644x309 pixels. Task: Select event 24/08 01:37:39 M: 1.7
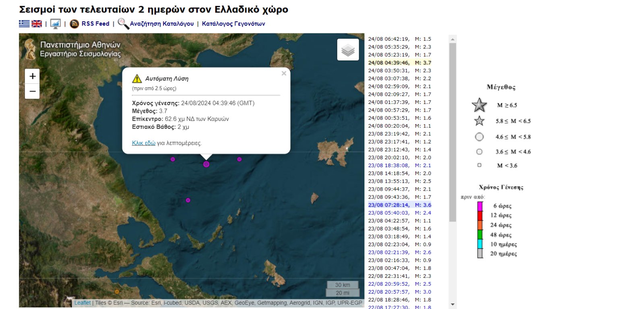[x=400, y=102]
